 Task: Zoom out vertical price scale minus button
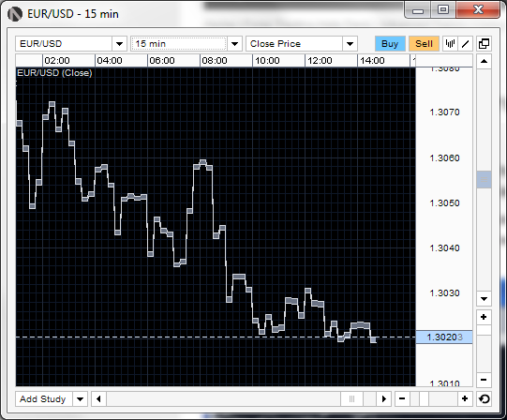point(484,380)
